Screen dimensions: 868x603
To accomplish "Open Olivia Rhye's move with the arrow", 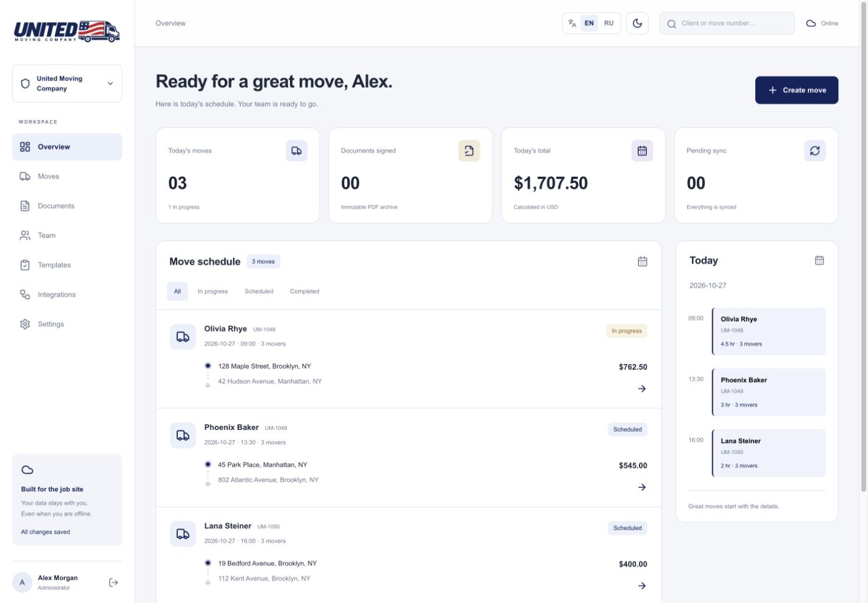I will (x=641, y=389).
